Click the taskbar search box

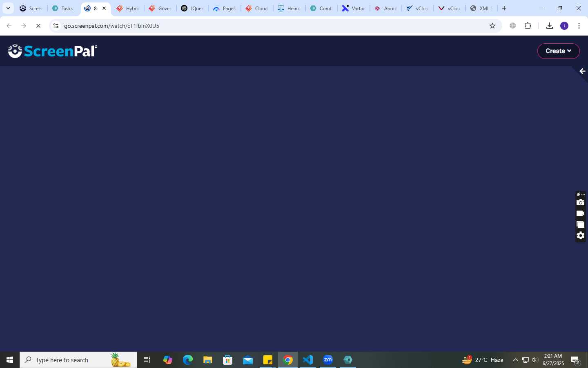coord(78,360)
